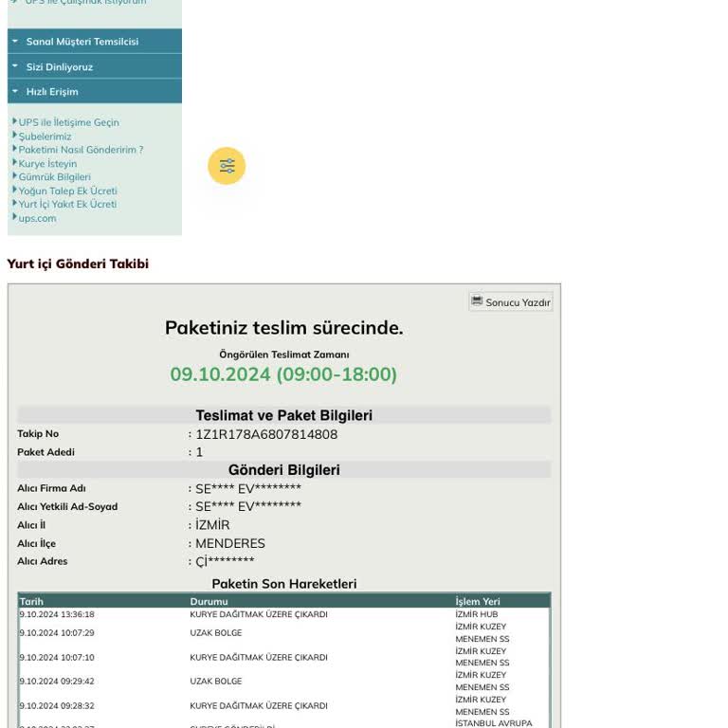This screenshot has height=728, width=728.
Task: Open UPS ile İletişime Geçin link
Action: [x=68, y=122]
